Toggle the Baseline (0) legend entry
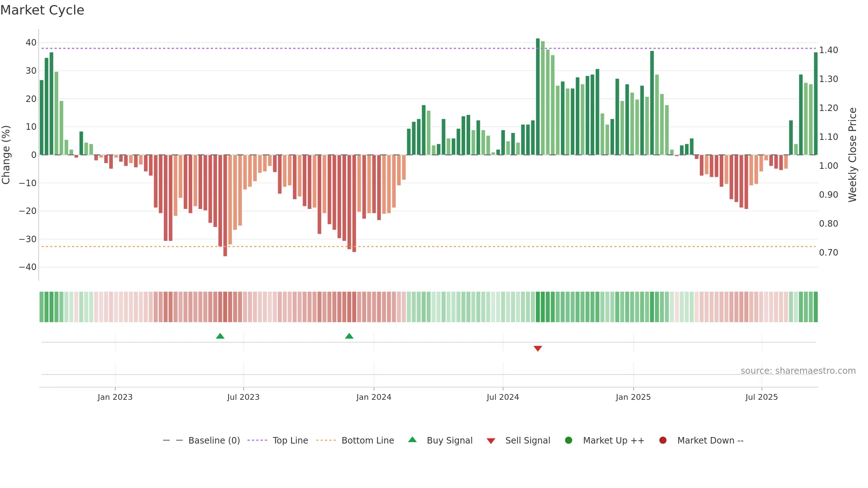Screen dimensions: 868x488 coord(201,440)
